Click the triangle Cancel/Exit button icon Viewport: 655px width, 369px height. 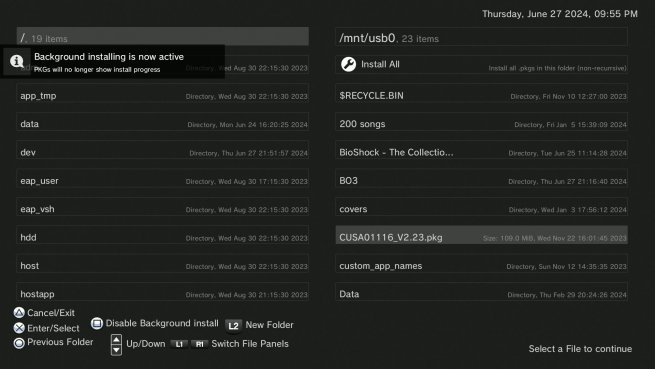click(19, 313)
